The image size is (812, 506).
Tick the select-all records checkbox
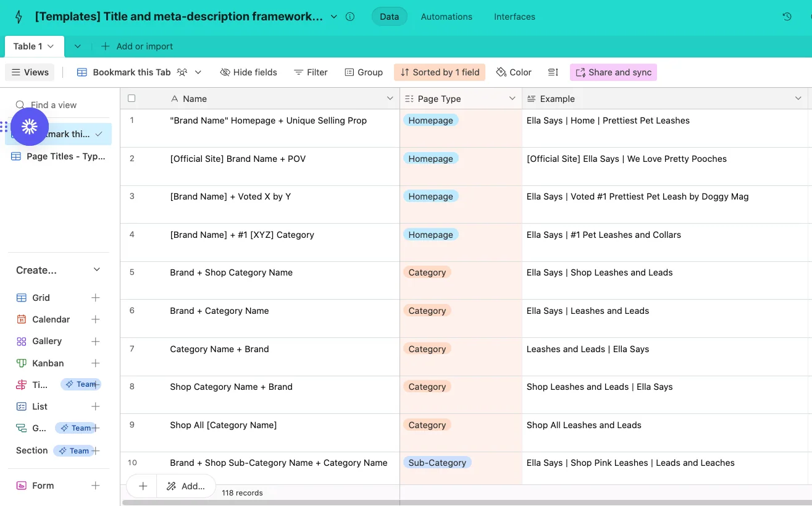[x=132, y=98]
